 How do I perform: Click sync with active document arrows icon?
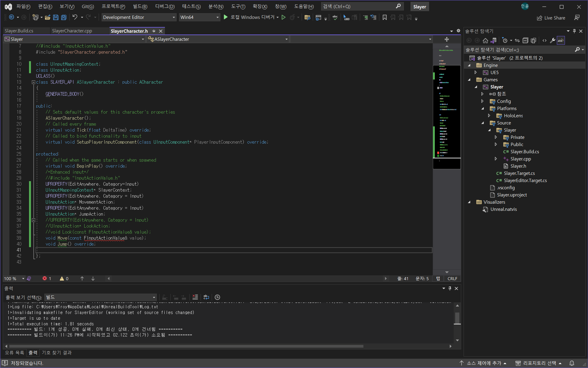click(517, 40)
